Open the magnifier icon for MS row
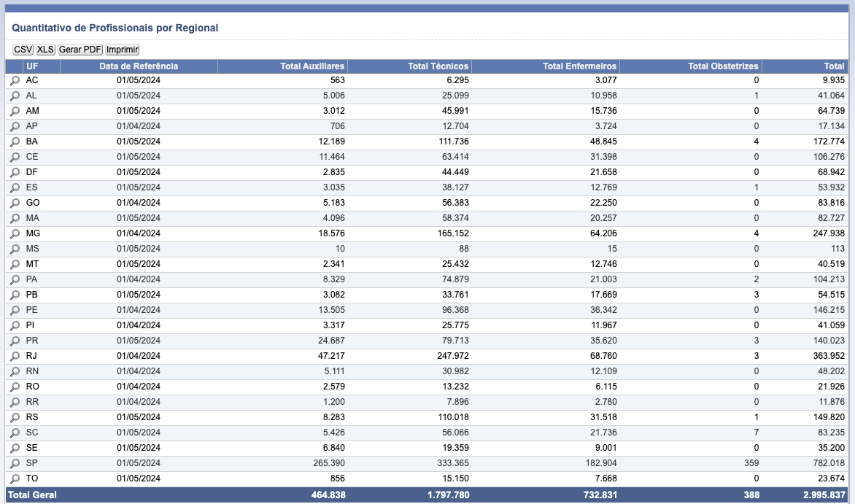Image resolution: width=855 pixels, height=504 pixels. pos(15,249)
